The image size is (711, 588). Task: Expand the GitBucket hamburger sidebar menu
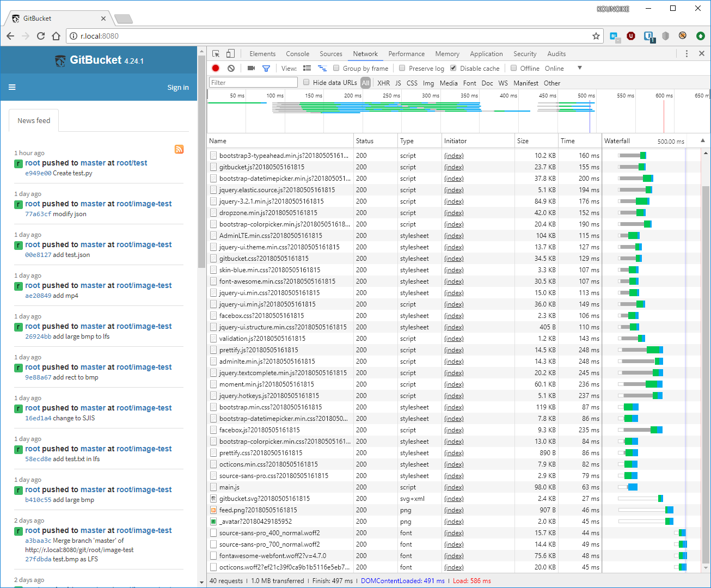click(x=12, y=87)
